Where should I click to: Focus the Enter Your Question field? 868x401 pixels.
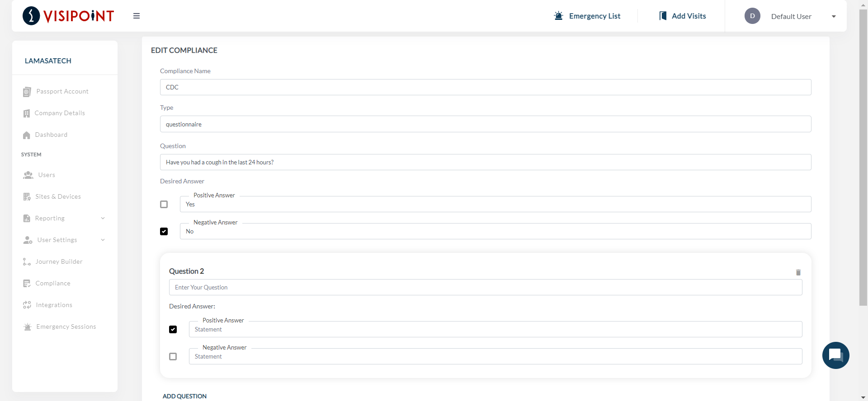485,287
